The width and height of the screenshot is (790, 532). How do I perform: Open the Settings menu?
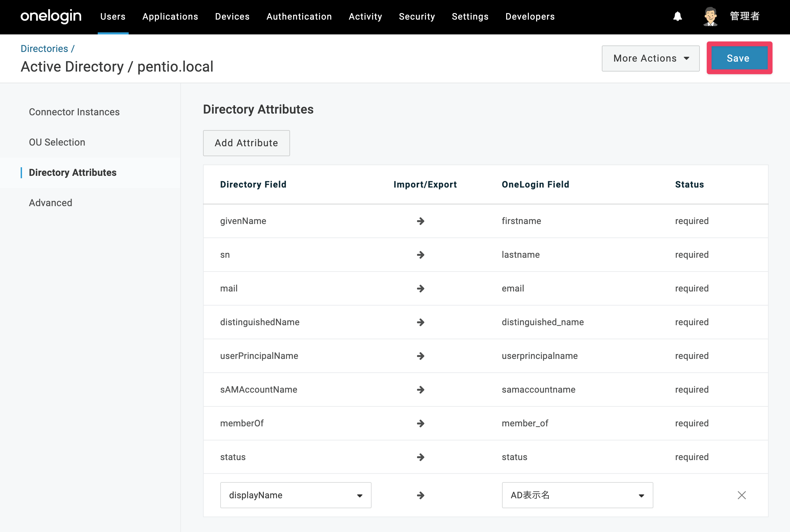[470, 17]
